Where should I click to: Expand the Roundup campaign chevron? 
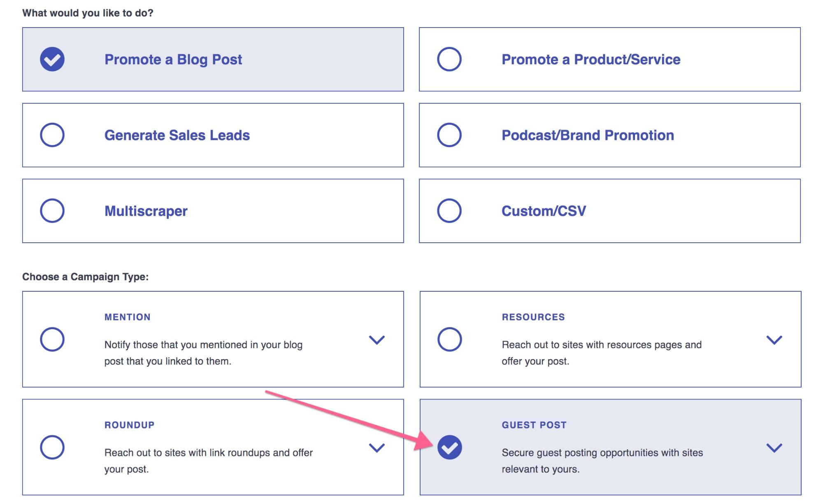[377, 448]
